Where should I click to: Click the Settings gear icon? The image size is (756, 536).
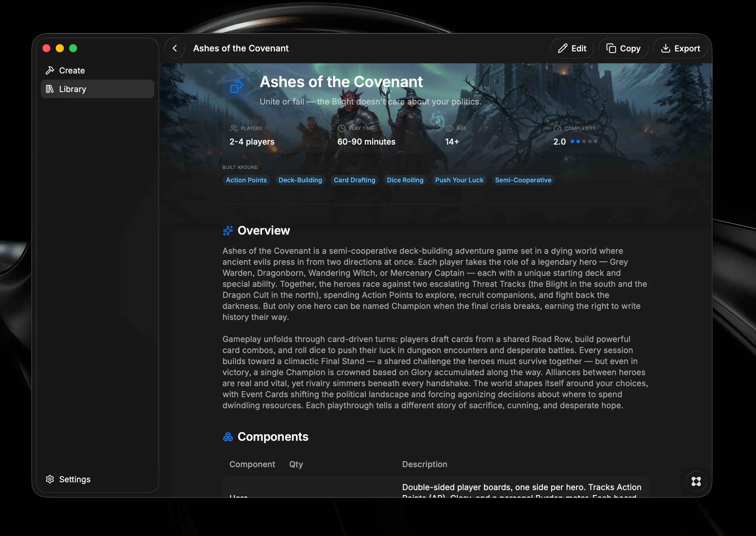coord(50,479)
